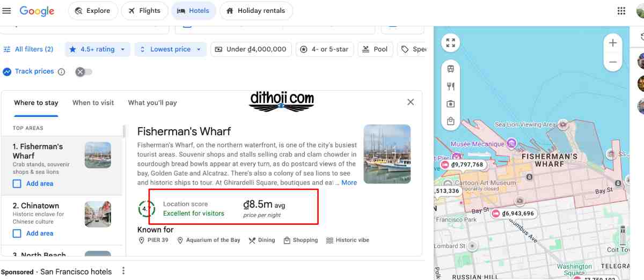Open the Fisherman's Wharf list thumbnail
This screenshot has height=280, width=644.
point(98,155)
